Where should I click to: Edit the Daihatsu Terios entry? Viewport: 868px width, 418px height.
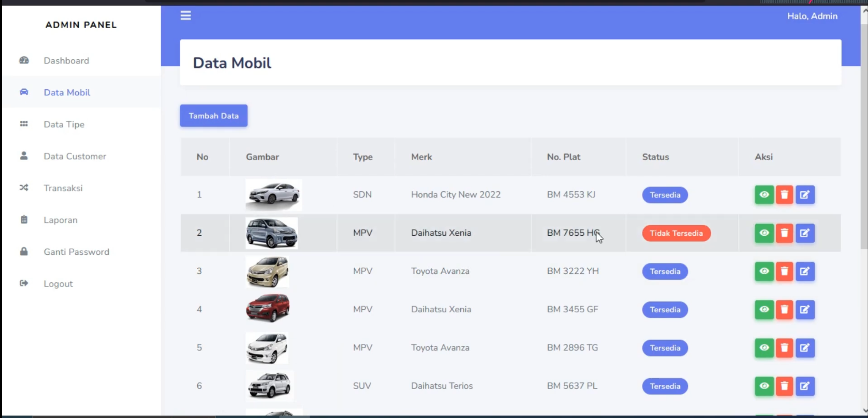pyautogui.click(x=805, y=386)
